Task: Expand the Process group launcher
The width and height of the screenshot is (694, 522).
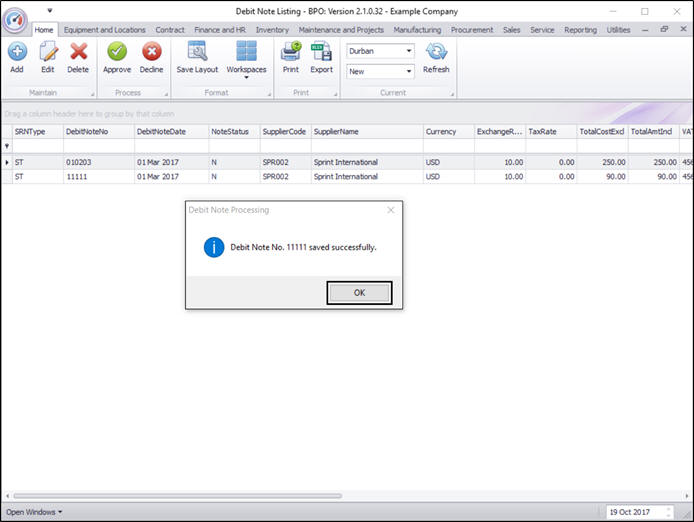Action: point(166,94)
